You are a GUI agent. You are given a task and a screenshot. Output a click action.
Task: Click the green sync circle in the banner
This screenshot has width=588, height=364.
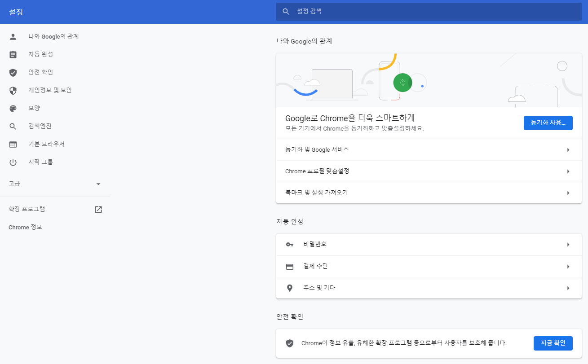click(x=402, y=83)
